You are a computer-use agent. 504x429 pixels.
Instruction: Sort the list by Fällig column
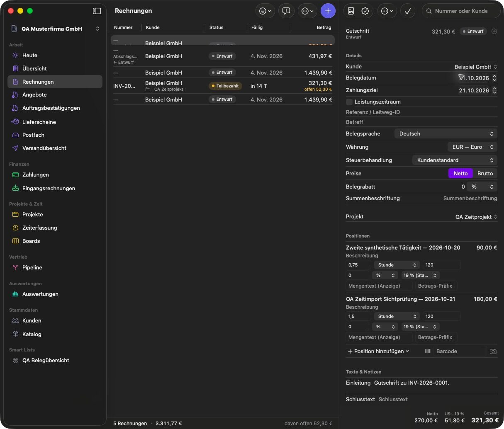point(257,27)
